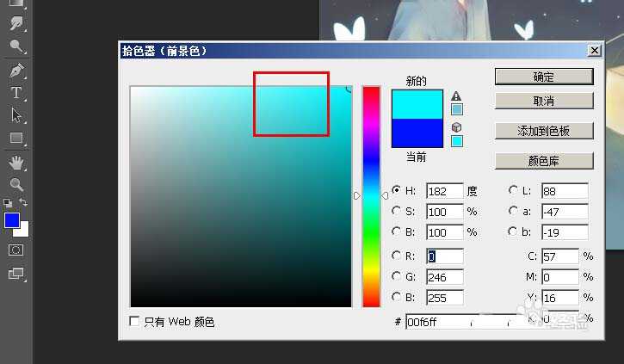Click the 确定 button to confirm
The width and height of the screenshot is (624, 364).
click(x=544, y=77)
